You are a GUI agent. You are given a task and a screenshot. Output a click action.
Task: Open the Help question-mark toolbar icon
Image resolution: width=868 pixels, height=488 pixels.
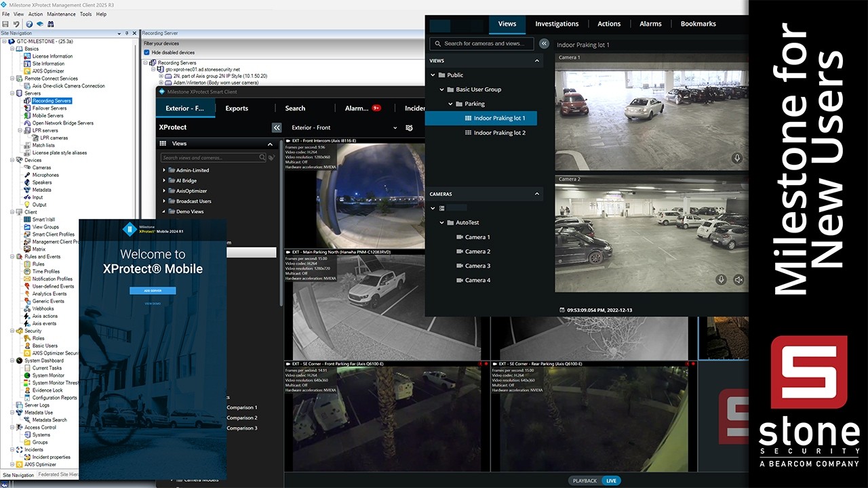(x=29, y=24)
